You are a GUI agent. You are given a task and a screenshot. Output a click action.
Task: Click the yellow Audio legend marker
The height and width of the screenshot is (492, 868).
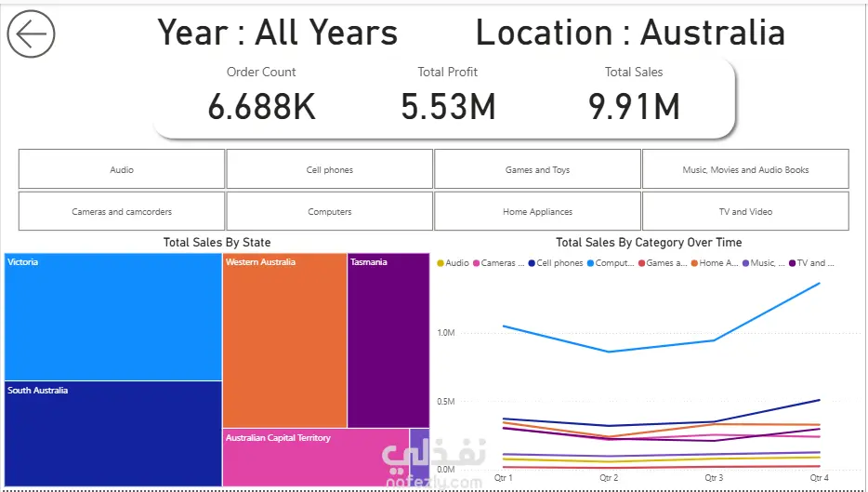click(x=441, y=263)
